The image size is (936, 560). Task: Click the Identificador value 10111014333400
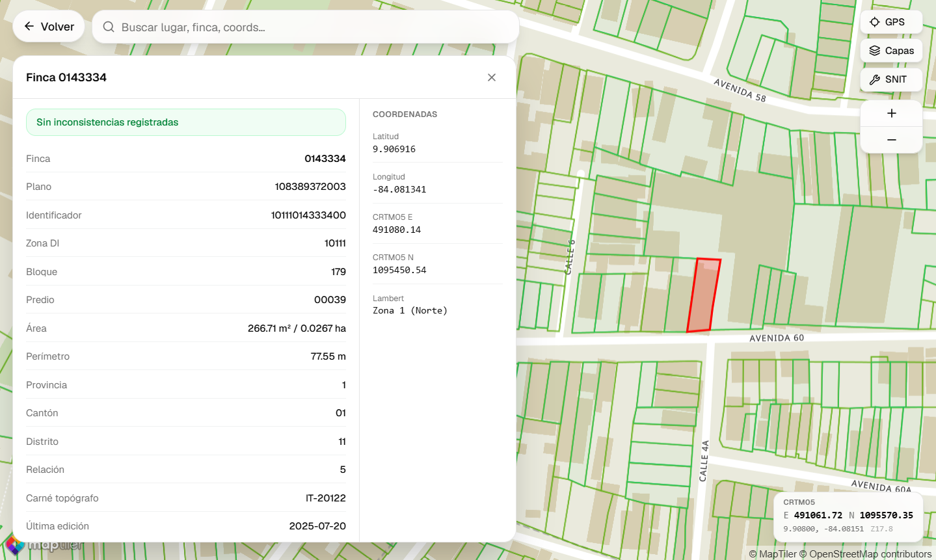tap(308, 215)
